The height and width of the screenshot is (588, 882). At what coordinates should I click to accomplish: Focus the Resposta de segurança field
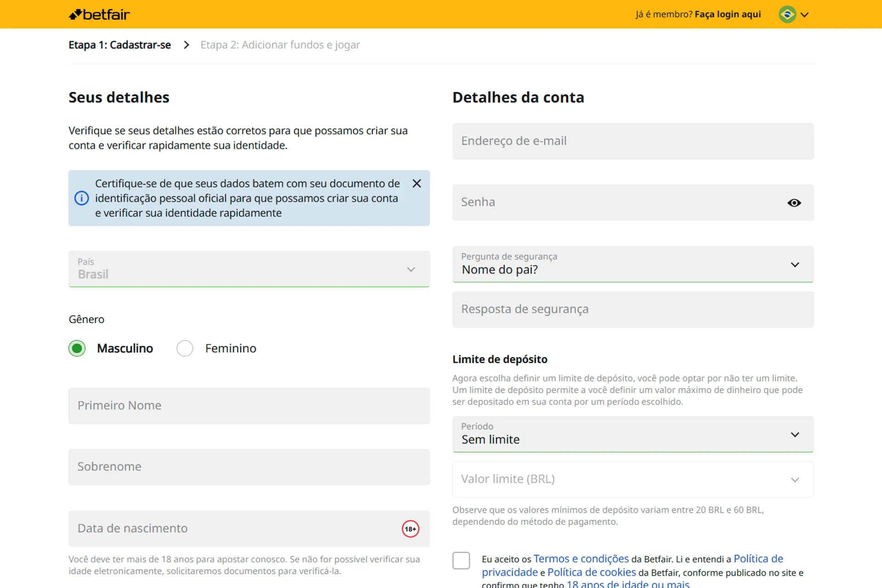pyautogui.click(x=633, y=309)
